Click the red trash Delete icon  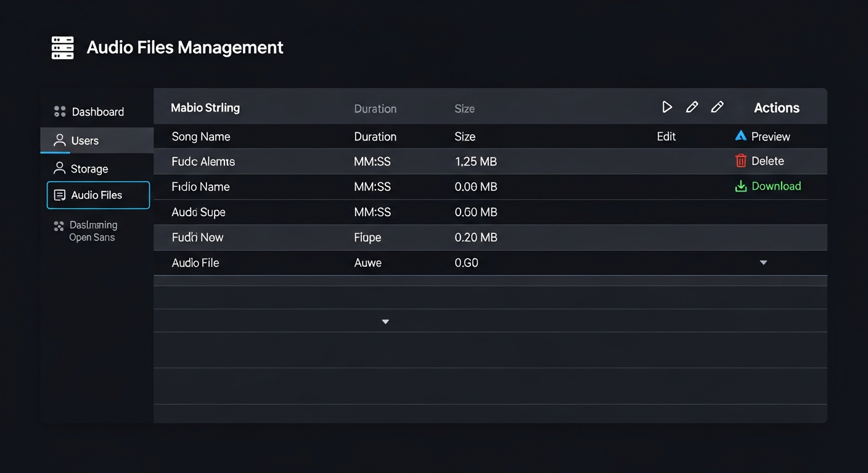(740, 161)
